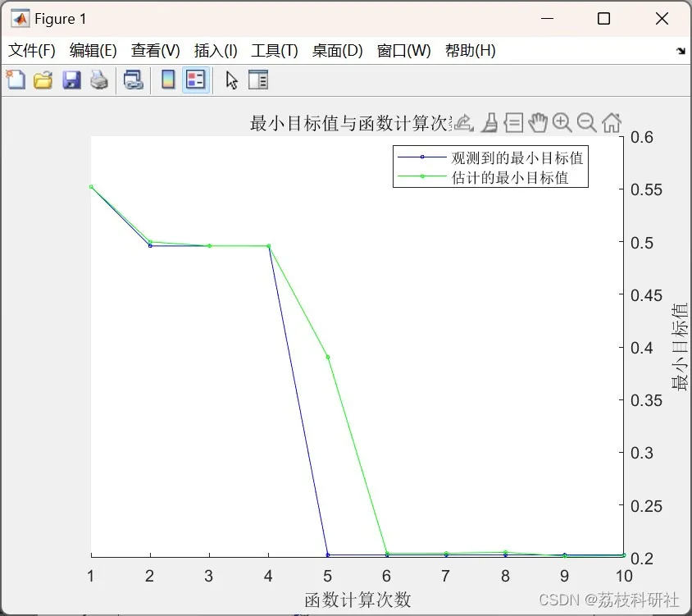Screen dimensions: 692x616
Task: Minimize the Figure 1 window
Action: 547,19
